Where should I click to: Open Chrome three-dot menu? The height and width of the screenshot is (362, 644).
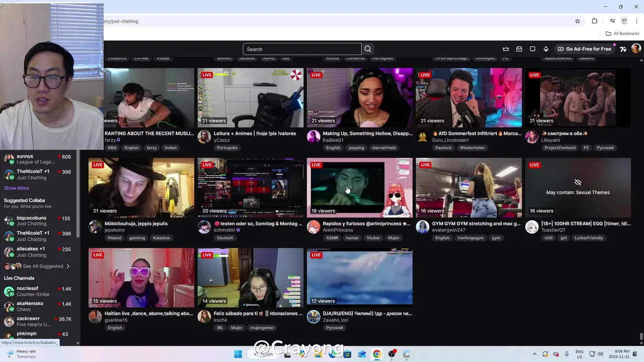(x=637, y=21)
